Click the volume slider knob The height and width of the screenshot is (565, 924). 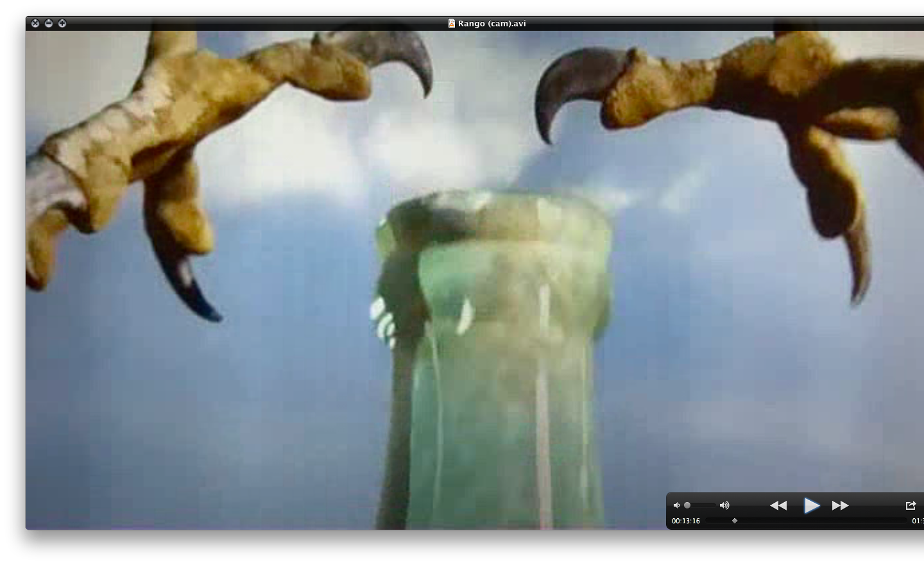[687, 505]
